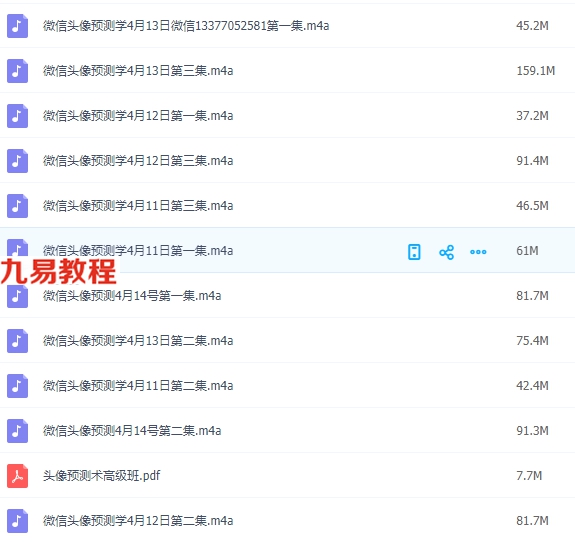Open 微信头像预测4月14号第一集.m4a

click(x=132, y=296)
